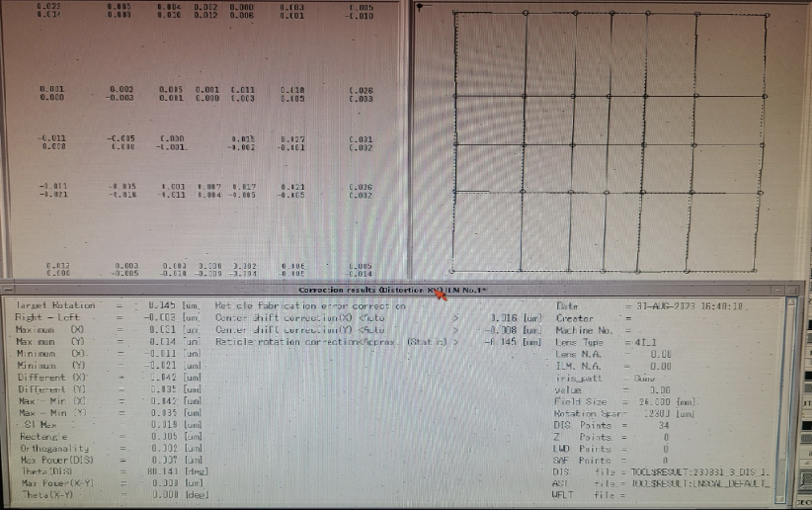Click the top-right corner node of distortion grid
The width and height of the screenshot is (812, 510).
pos(766,13)
